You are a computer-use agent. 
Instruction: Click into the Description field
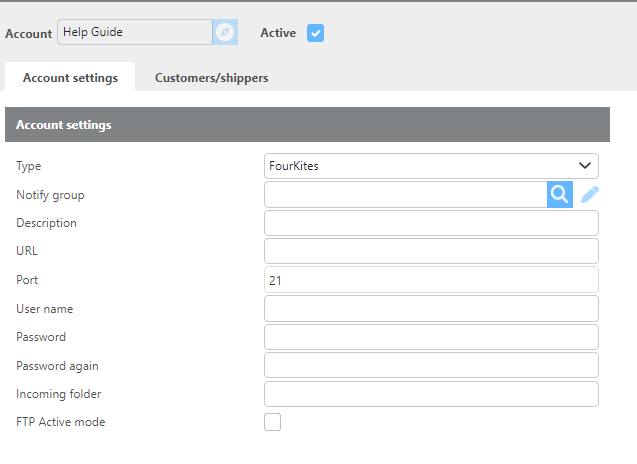click(431, 223)
